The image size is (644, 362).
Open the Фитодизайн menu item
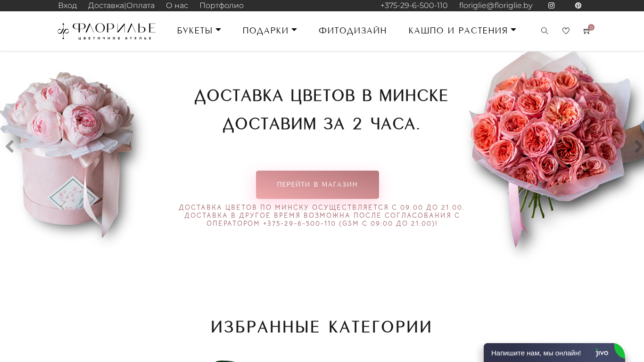353,31
